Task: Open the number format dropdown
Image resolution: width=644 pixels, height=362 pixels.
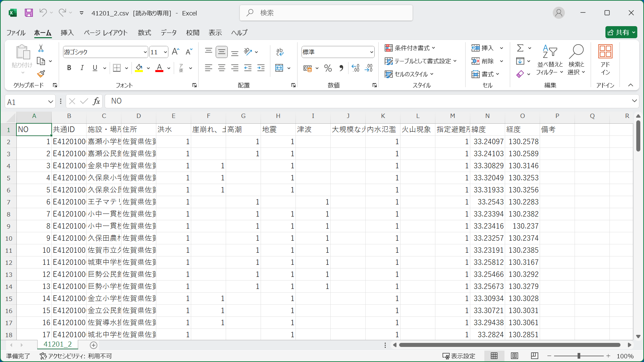Action: (371, 52)
